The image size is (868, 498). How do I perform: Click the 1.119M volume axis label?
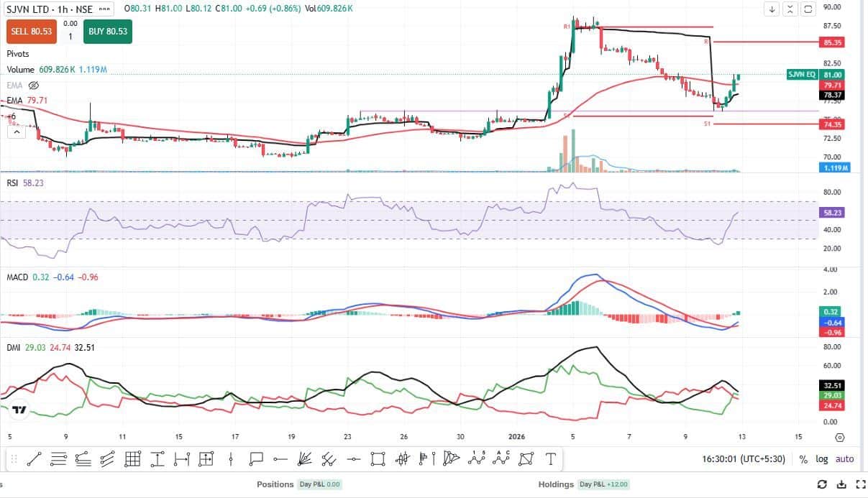pos(834,167)
